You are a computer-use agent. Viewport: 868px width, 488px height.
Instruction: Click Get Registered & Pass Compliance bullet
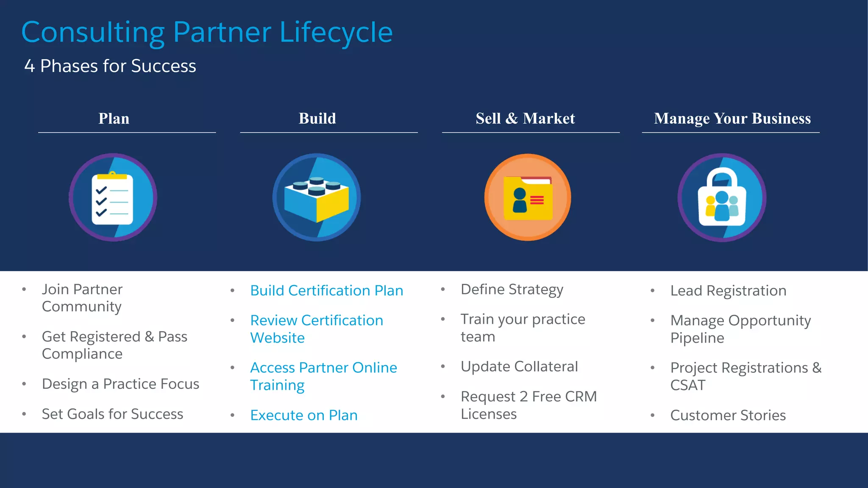[114, 345]
